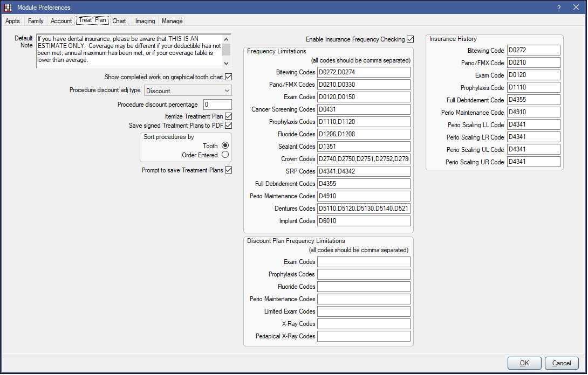Click the Perio Scaling LR Code field

click(534, 137)
